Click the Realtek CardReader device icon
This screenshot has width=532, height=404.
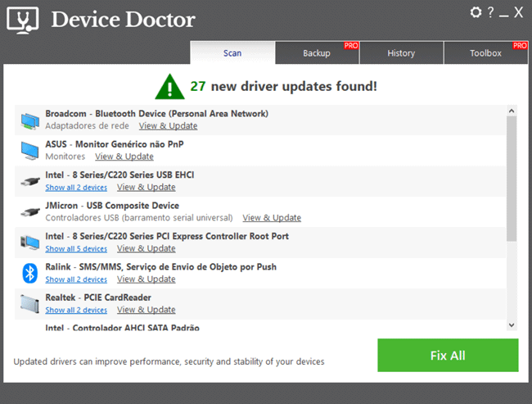[29, 303]
